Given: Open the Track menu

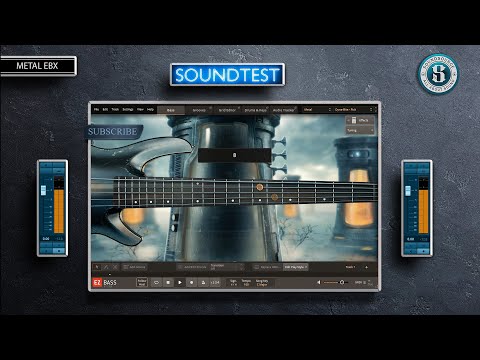Looking at the screenshot, I should (x=115, y=109).
